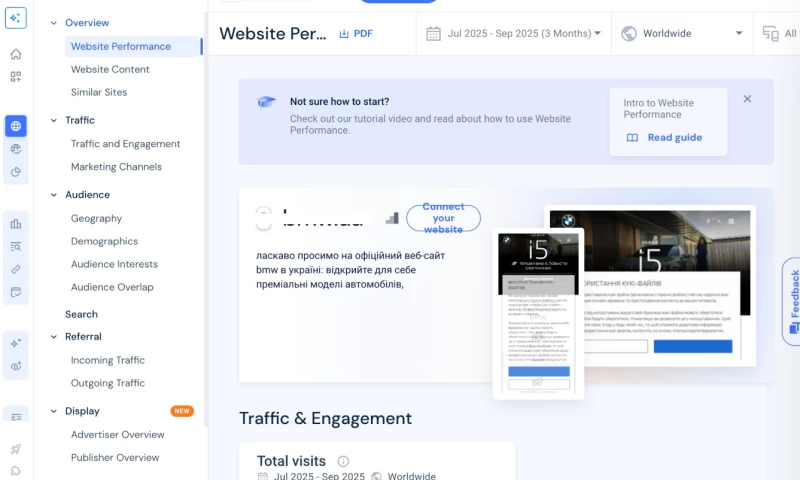Open the add-dashboard grid icon
This screenshot has height=480, width=800.
16,77
